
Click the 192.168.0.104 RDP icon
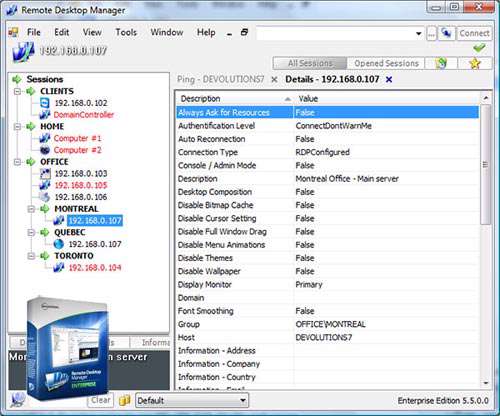pos(59,267)
